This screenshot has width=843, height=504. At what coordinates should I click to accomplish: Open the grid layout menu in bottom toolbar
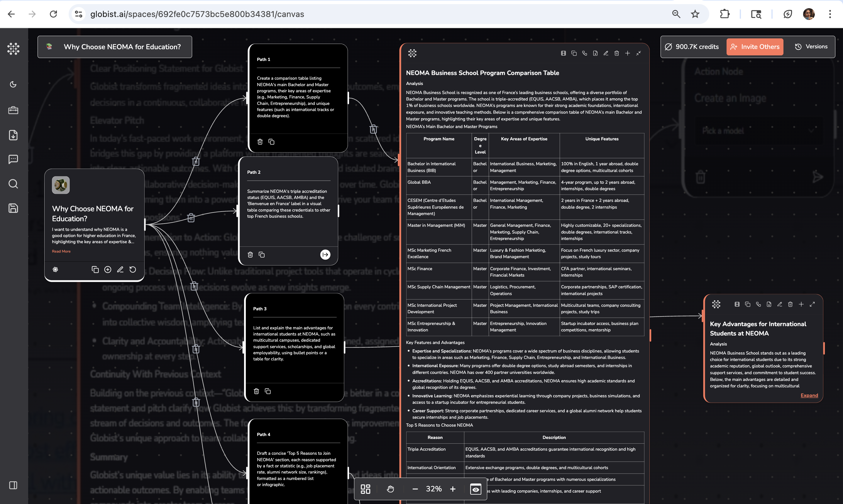[365, 489]
